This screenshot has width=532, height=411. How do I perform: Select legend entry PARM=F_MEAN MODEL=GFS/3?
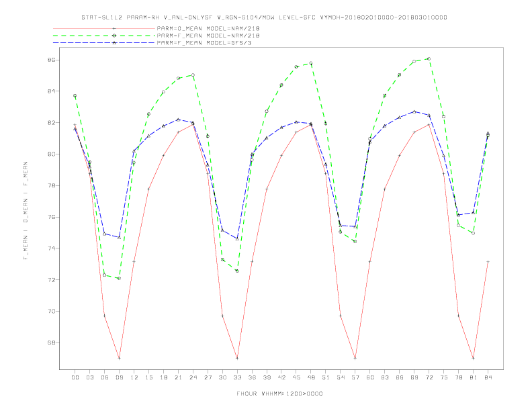tap(204, 43)
